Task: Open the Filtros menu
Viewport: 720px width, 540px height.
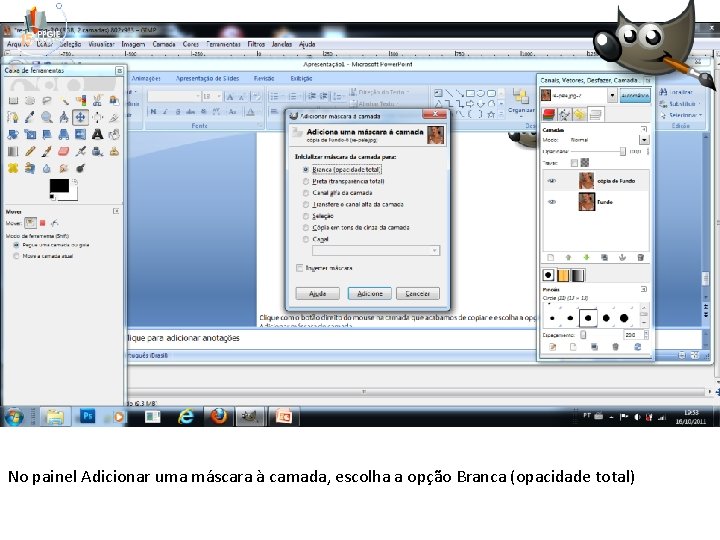Action: point(256,44)
